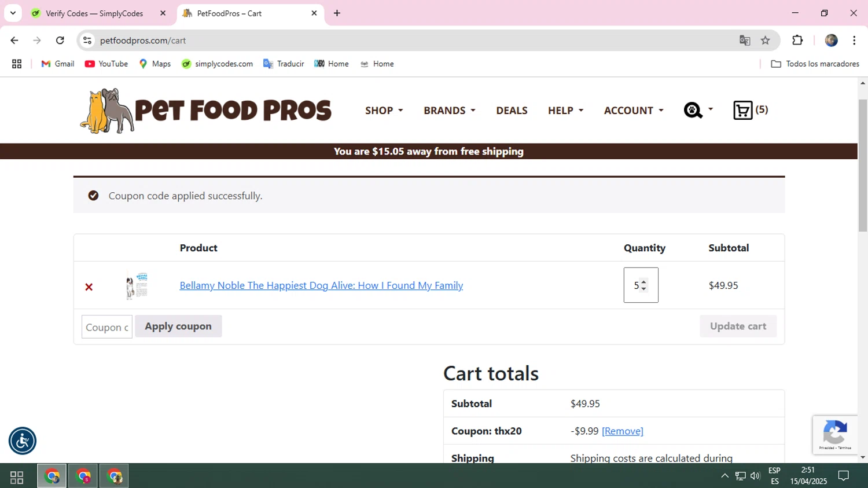This screenshot has width=868, height=488.
Task: Click the Cart totals heading
Action: tap(491, 373)
